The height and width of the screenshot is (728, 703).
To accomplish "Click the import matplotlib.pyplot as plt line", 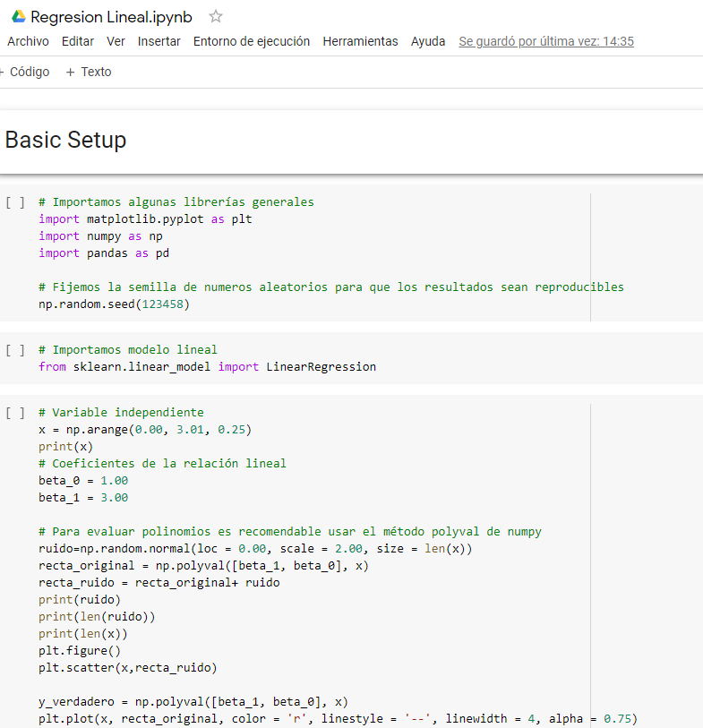I will (x=145, y=219).
